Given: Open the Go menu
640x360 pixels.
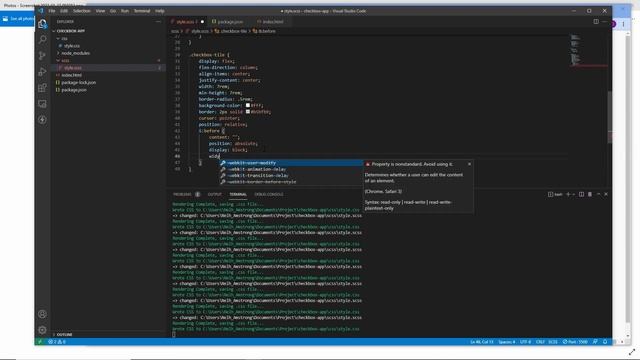Looking at the screenshot, I should (113, 11).
